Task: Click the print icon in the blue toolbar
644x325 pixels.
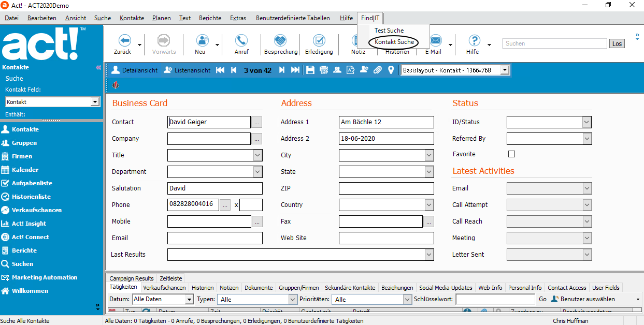Action: click(x=324, y=70)
